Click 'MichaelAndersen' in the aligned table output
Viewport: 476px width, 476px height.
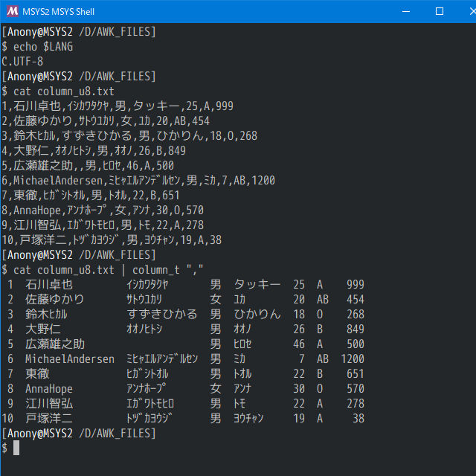70,358
